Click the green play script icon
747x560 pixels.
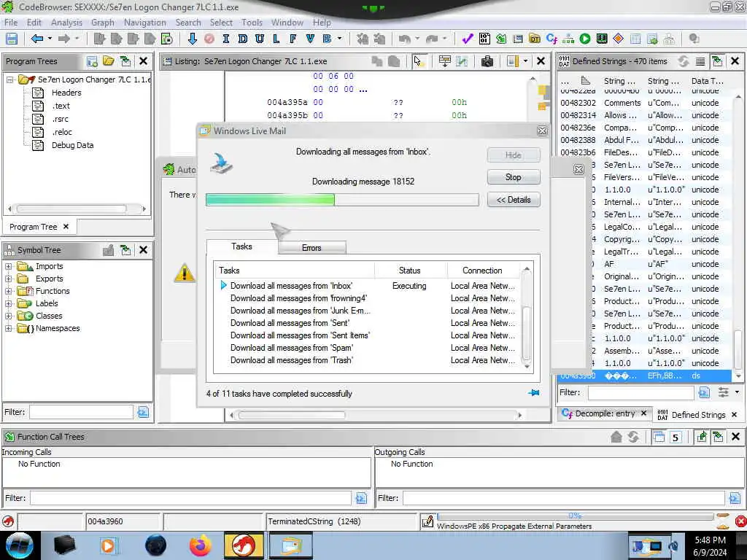click(x=585, y=39)
